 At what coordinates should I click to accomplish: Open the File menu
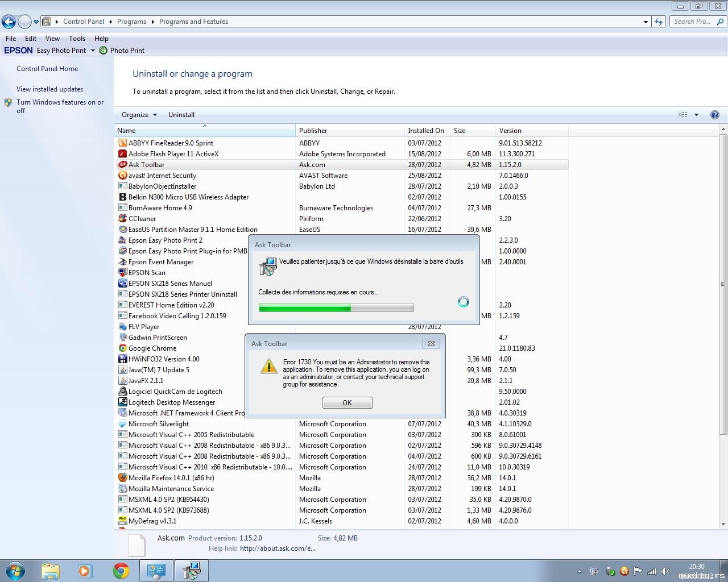(x=11, y=39)
